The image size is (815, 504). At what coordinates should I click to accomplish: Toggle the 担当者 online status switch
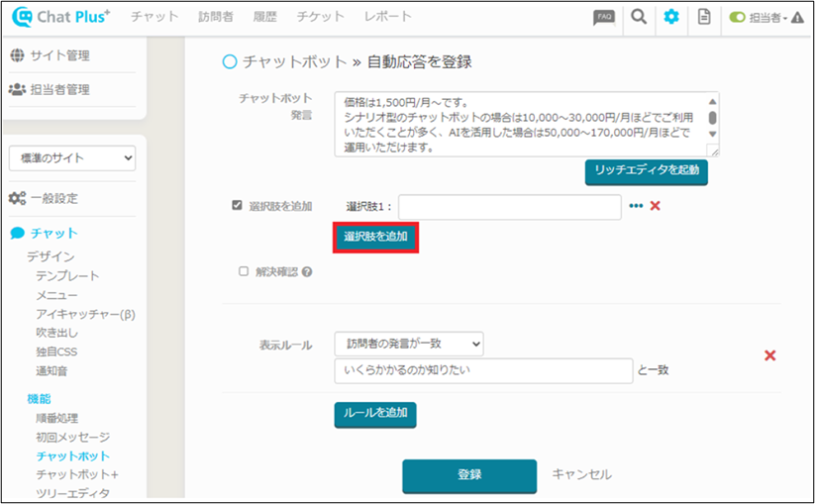pos(738,18)
